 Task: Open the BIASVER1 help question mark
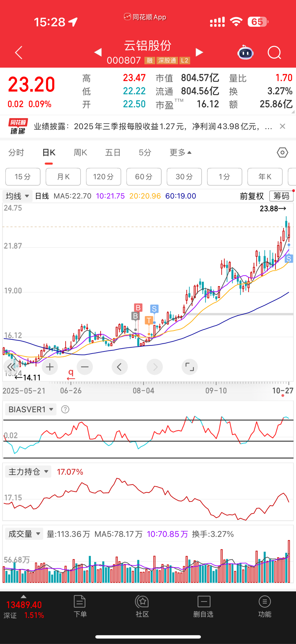[65, 409]
